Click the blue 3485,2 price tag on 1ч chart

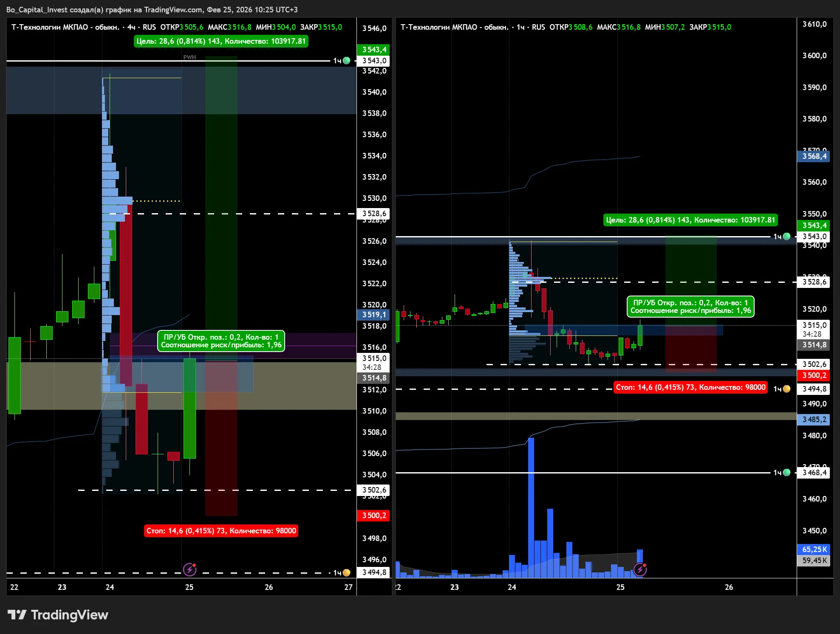point(814,420)
